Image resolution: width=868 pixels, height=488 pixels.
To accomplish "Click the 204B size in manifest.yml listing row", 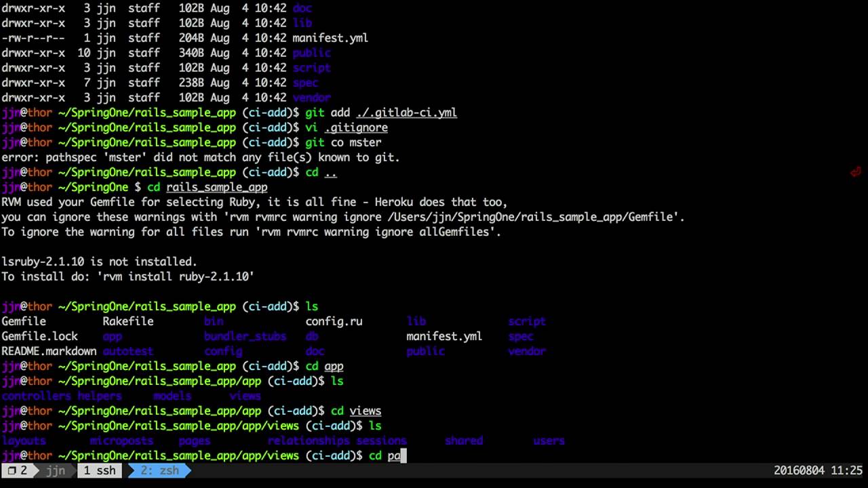I will click(191, 38).
